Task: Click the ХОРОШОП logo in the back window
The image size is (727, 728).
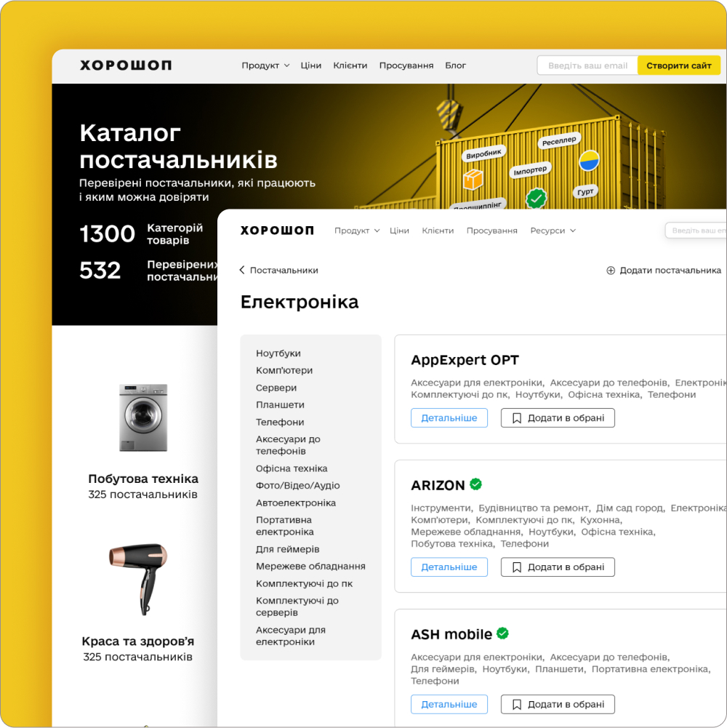Action: click(x=126, y=65)
